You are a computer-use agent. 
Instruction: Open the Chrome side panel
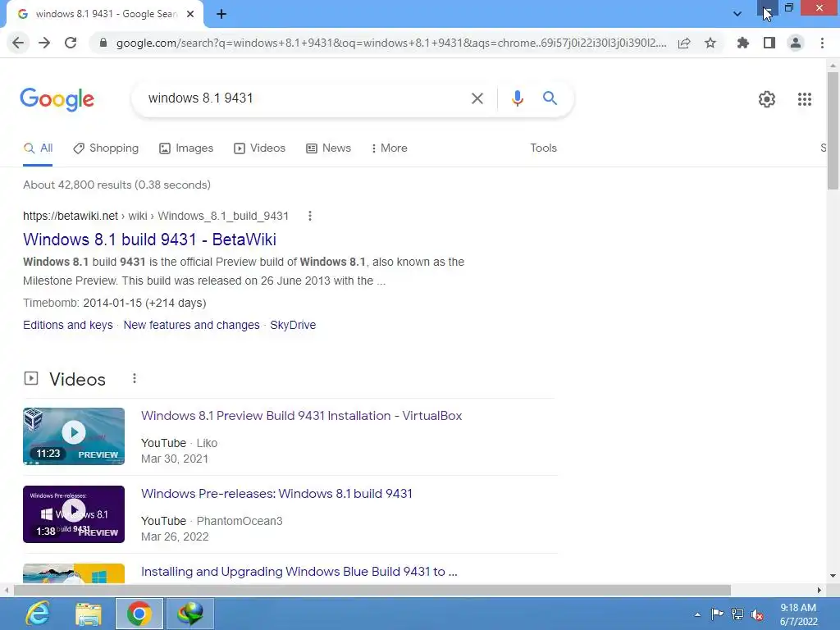pos(769,43)
